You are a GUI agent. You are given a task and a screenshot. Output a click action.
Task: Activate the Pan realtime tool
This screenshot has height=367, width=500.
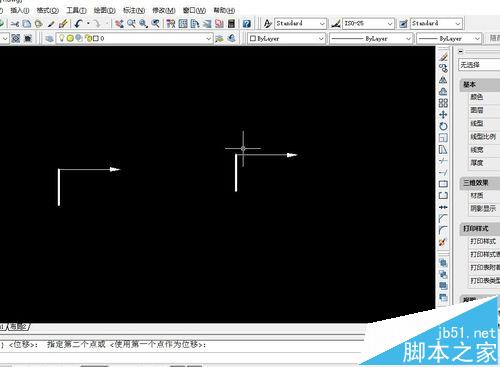(x=119, y=24)
